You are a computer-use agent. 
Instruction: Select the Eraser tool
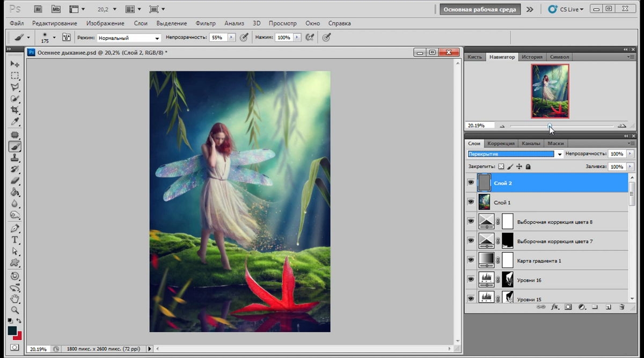pyautogui.click(x=15, y=181)
